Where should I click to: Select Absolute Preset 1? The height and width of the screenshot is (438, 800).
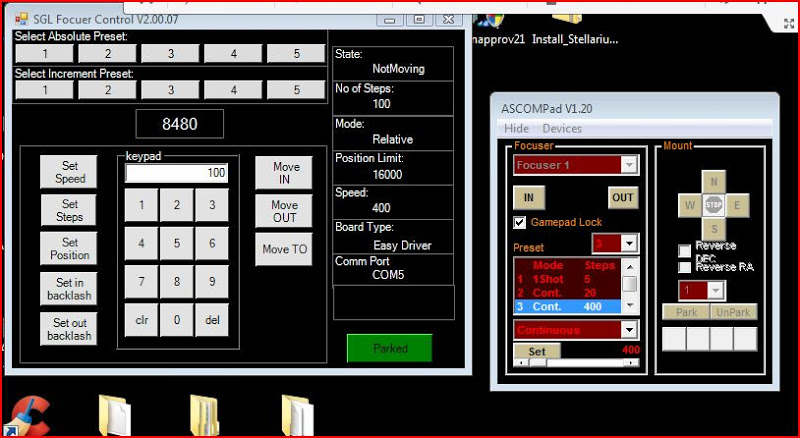pos(45,54)
